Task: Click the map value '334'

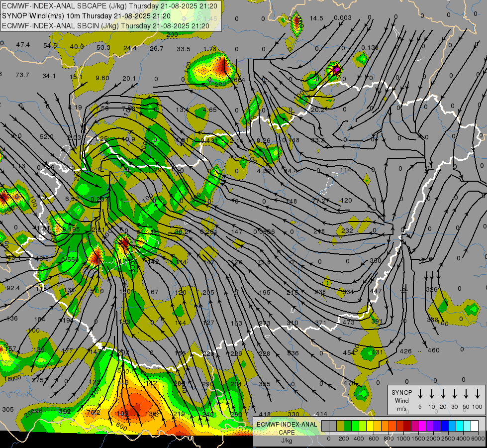Action: 348,292
